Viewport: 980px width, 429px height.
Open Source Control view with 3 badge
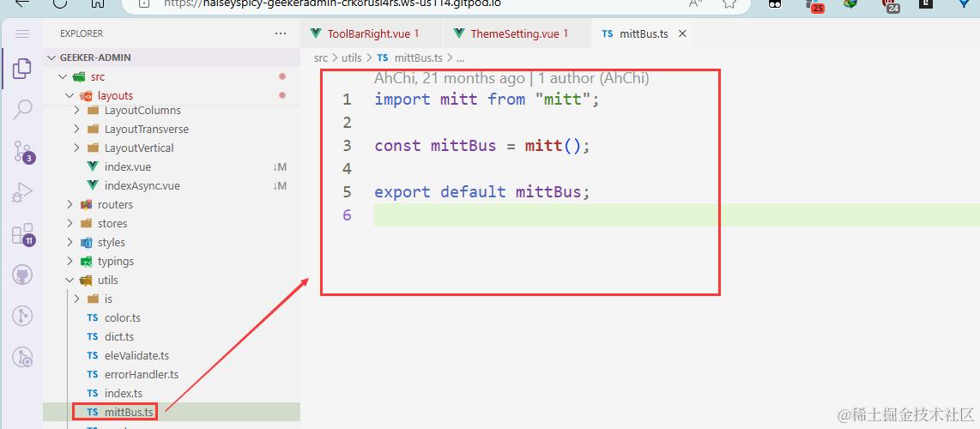pos(23,152)
